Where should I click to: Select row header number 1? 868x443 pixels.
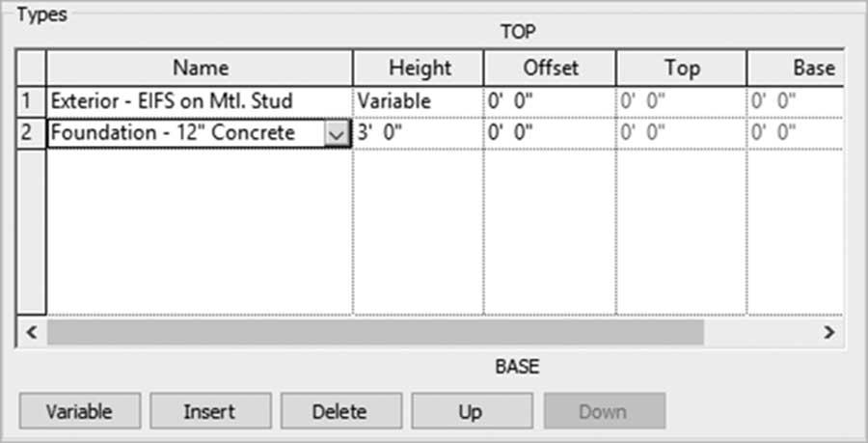[31, 101]
